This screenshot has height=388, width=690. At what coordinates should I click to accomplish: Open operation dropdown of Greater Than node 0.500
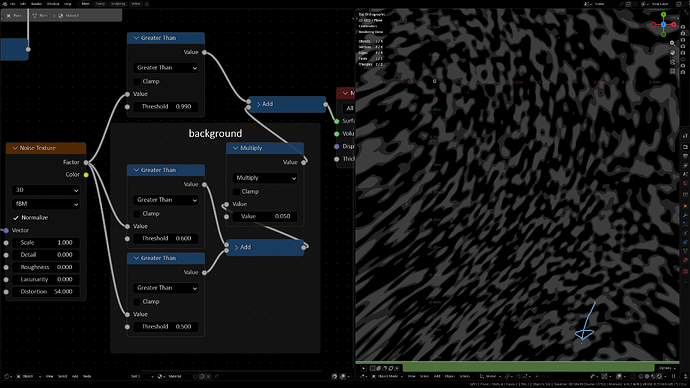pyautogui.click(x=165, y=288)
